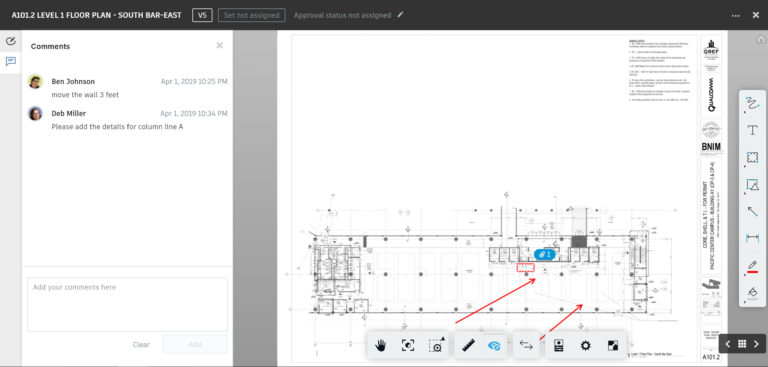Go to previous sheet arrow
Image resolution: width=768 pixels, height=367 pixels.
click(x=728, y=344)
